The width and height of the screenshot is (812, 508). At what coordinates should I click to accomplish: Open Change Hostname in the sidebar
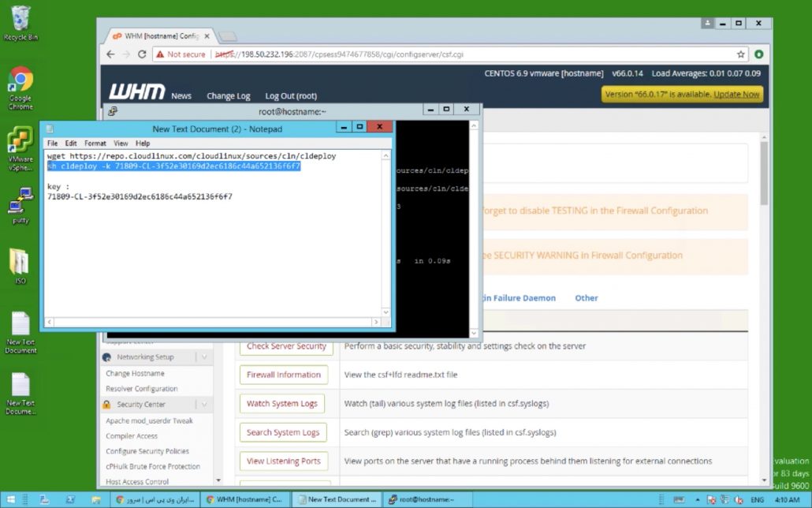point(135,373)
